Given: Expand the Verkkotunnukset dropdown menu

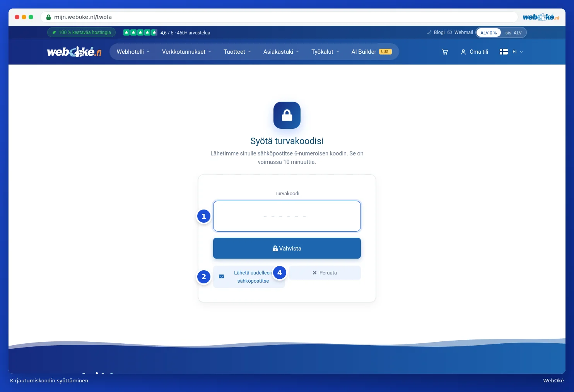Looking at the screenshot, I should tap(186, 52).
